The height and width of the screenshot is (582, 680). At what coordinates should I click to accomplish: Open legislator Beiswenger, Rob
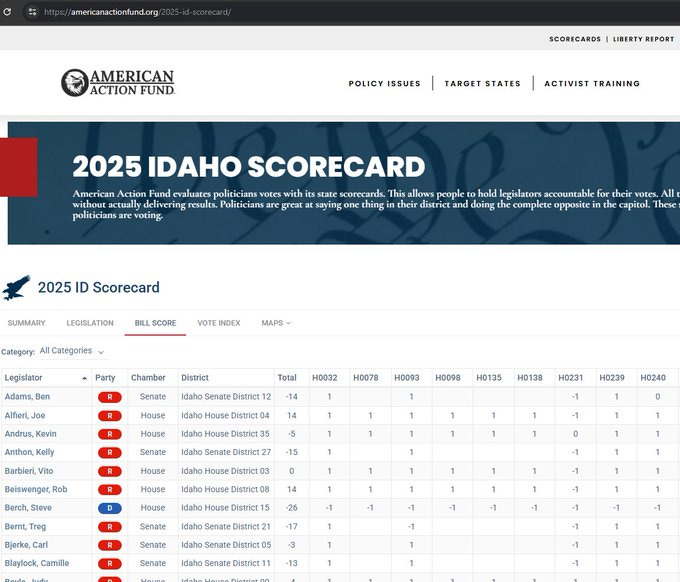(x=36, y=489)
